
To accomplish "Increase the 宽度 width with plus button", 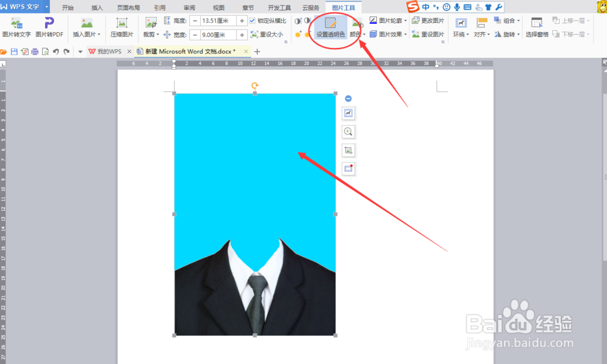I will coord(242,35).
